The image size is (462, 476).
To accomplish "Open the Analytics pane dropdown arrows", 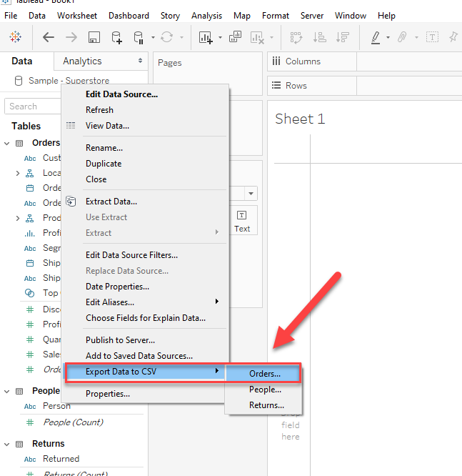I will click(140, 61).
